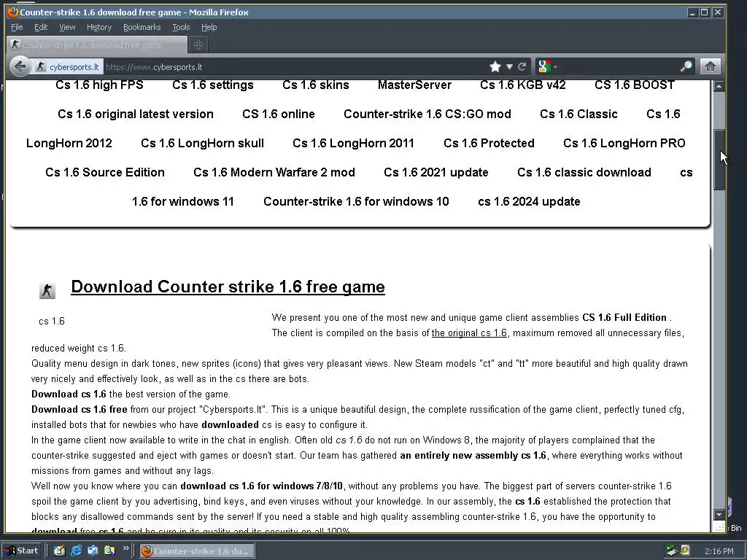
Task: Open the CS 1.6 BOOST link
Action: point(635,85)
